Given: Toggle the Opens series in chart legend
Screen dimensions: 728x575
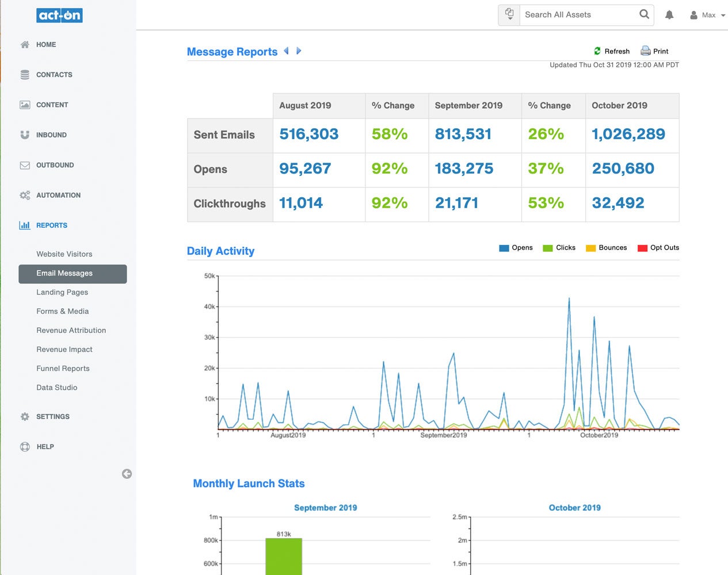Looking at the screenshot, I should pos(516,248).
